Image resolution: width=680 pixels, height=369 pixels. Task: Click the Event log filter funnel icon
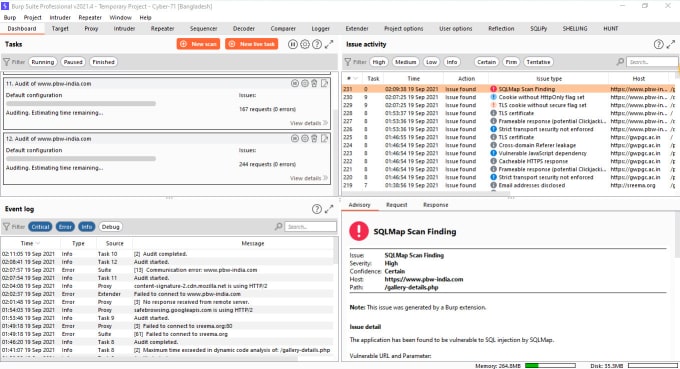(x=7, y=227)
